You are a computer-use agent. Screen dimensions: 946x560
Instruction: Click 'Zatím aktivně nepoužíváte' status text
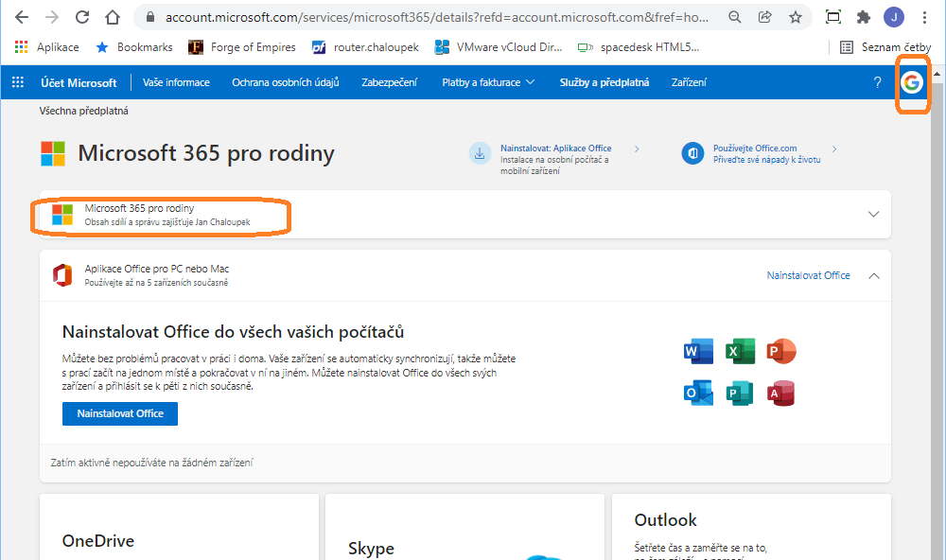pyautogui.click(x=152, y=463)
